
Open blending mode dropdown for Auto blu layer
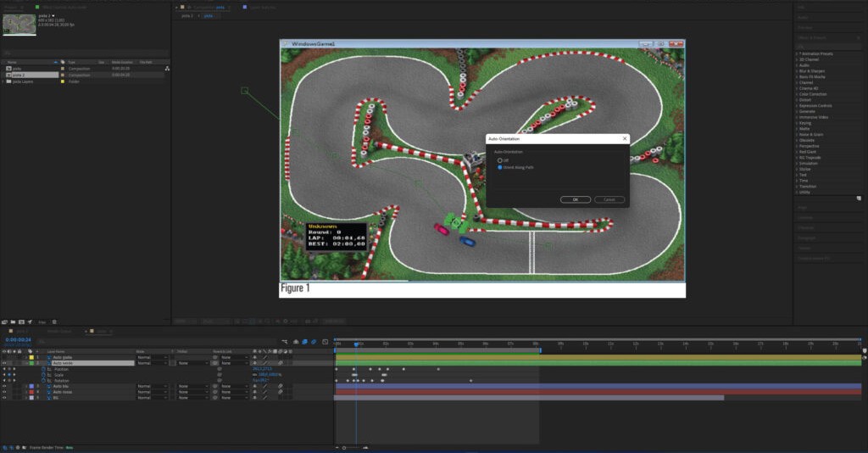click(152, 386)
